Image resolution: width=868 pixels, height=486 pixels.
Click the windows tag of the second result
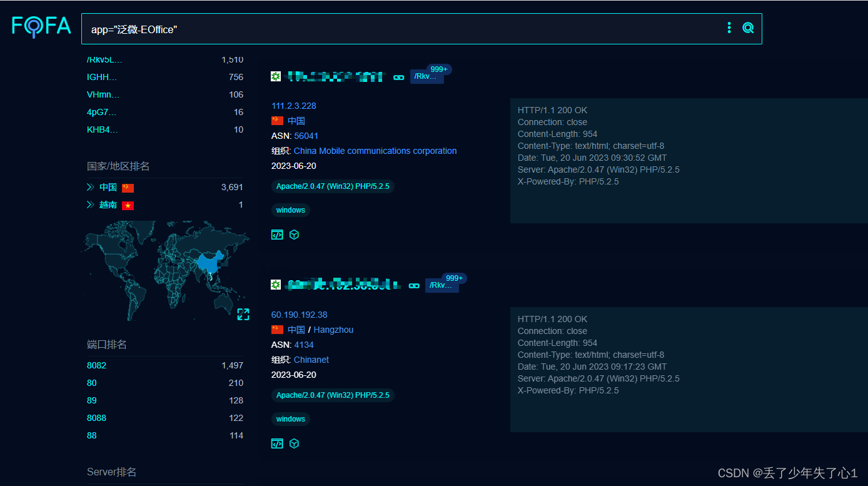(291, 419)
